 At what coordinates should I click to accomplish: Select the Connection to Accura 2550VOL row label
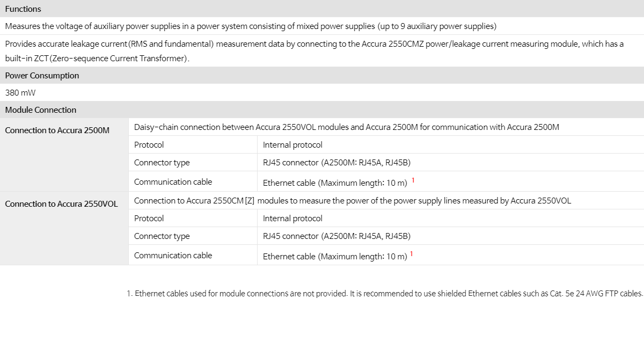click(62, 204)
